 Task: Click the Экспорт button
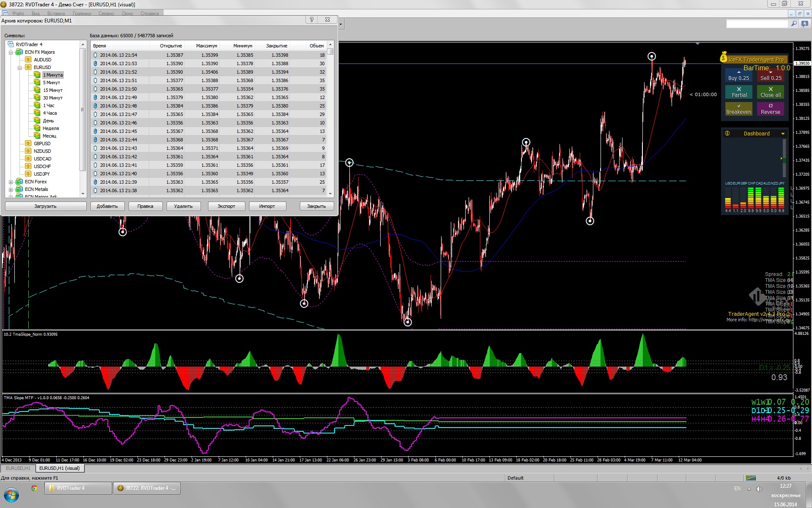pos(226,206)
